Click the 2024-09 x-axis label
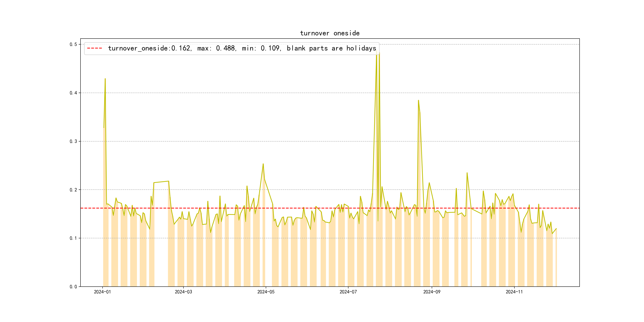 tap(432, 292)
